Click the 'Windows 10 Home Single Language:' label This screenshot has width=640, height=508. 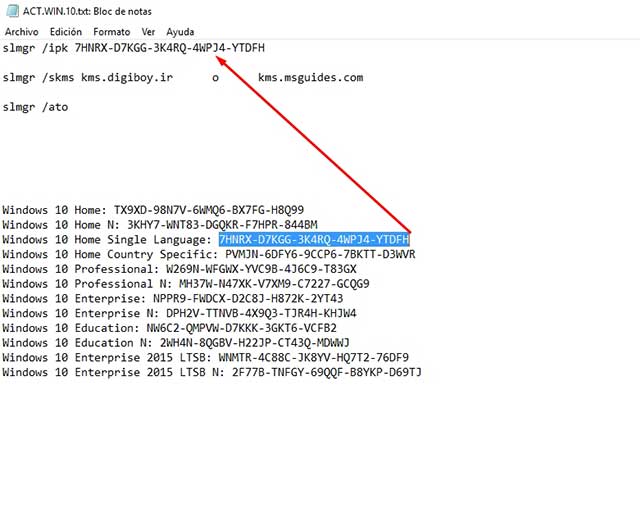107,240
